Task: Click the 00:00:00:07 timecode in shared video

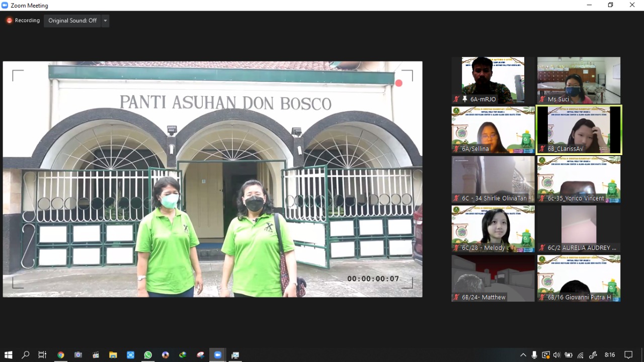Action: point(373,279)
